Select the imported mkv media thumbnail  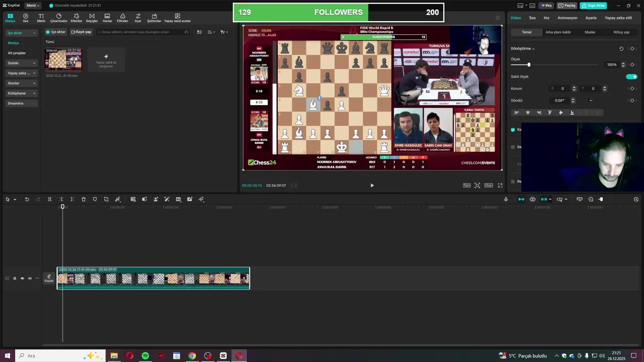click(x=63, y=60)
